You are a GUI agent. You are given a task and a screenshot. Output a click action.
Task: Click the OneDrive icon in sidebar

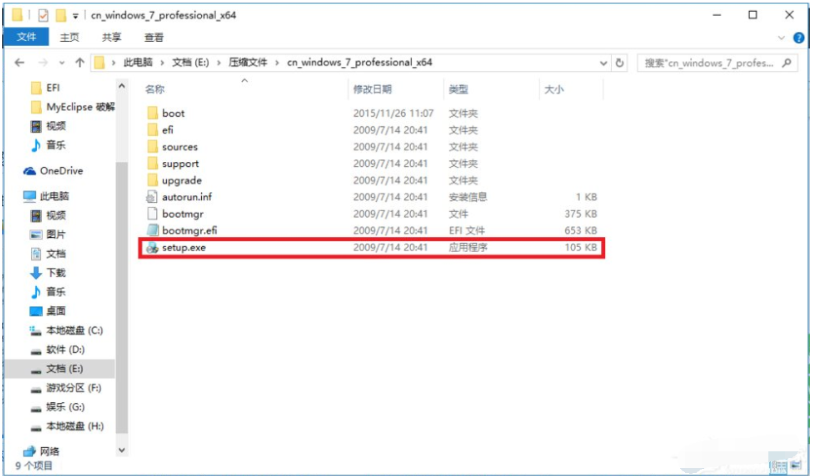pyautogui.click(x=31, y=171)
